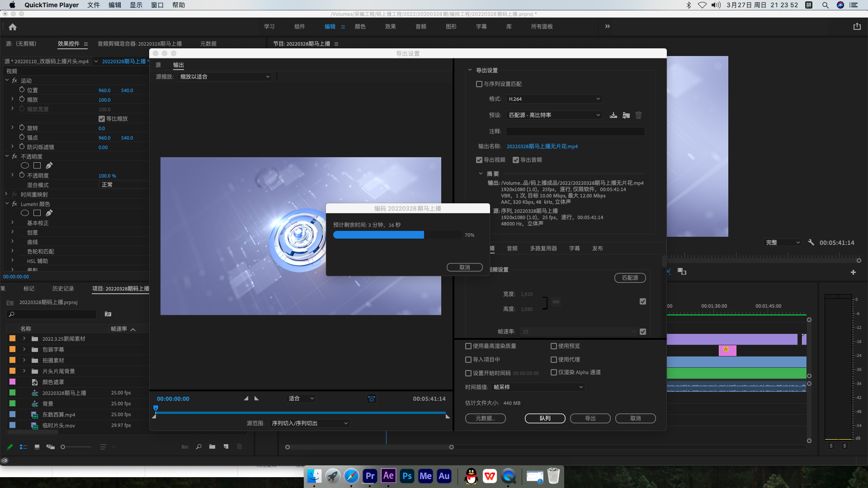868x488 pixels.
Task: Open the preset dropdown
Action: tap(554, 115)
